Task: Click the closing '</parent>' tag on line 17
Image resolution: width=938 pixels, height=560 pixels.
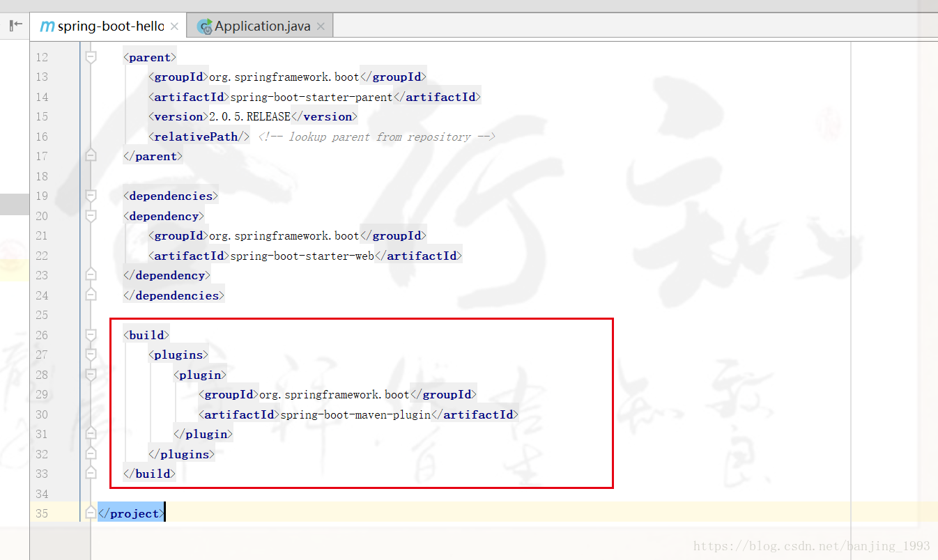Action: coord(153,156)
